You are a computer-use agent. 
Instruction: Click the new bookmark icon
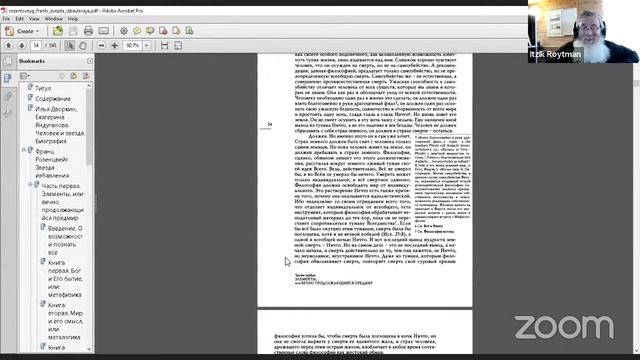coord(73,76)
